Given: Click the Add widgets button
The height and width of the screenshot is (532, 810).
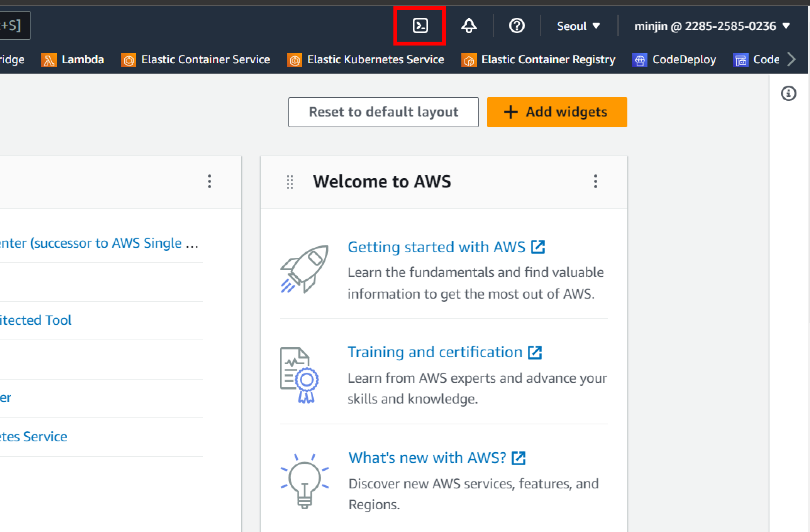Looking at the screenshot, I should click(x=556, y=112).
